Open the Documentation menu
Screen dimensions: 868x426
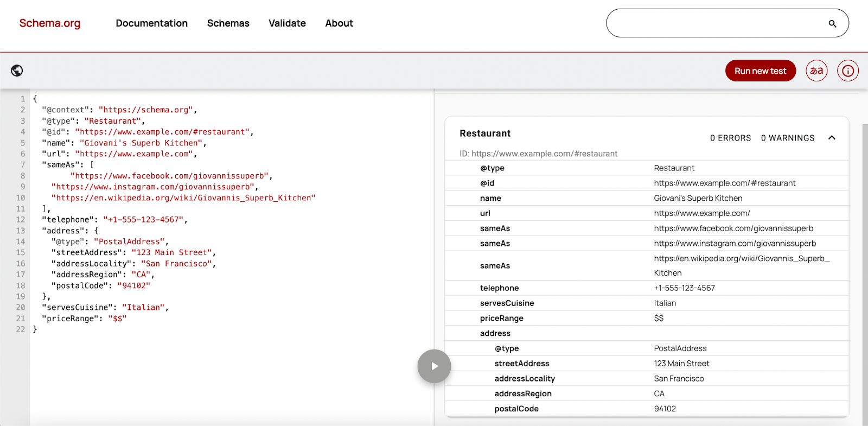[x=152, y=23]
